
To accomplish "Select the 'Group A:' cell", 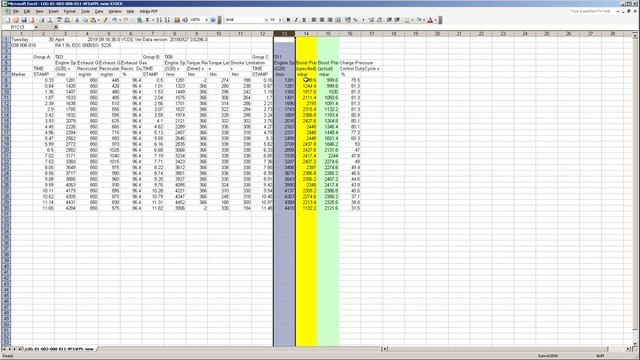I will [x=43, y=57].
